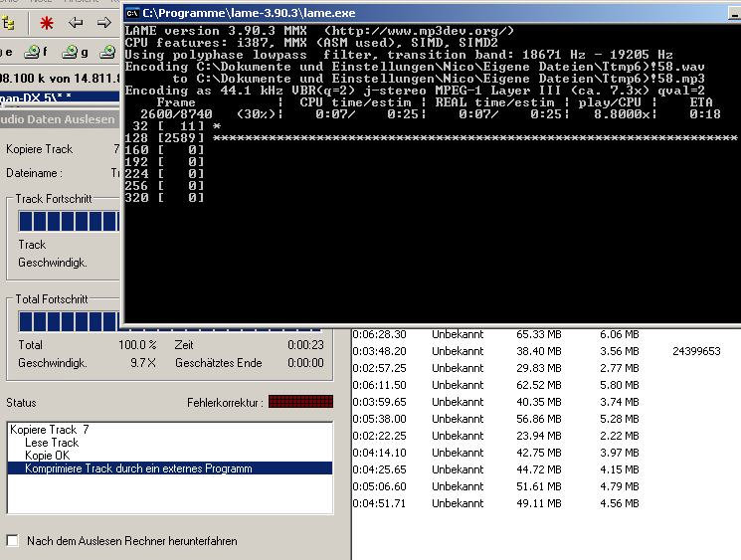
Task: Click the 56.86 MB size cell
Action: [x=539, y=419]
